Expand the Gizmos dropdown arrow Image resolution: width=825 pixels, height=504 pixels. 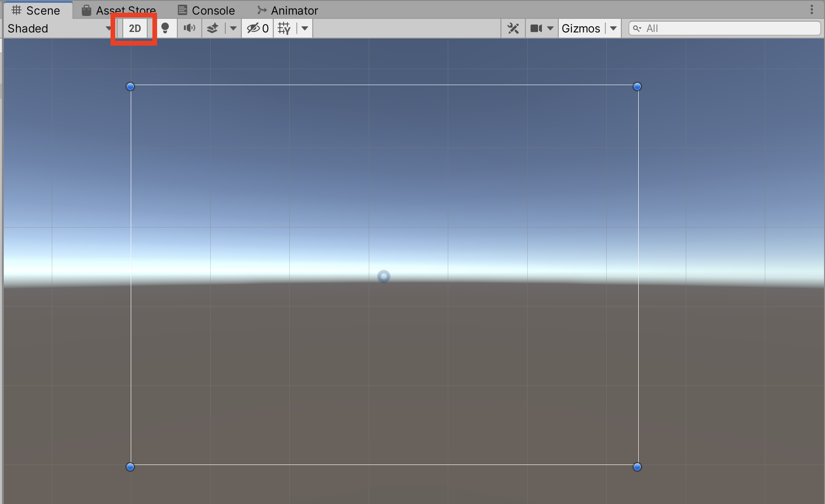(613, 29)
